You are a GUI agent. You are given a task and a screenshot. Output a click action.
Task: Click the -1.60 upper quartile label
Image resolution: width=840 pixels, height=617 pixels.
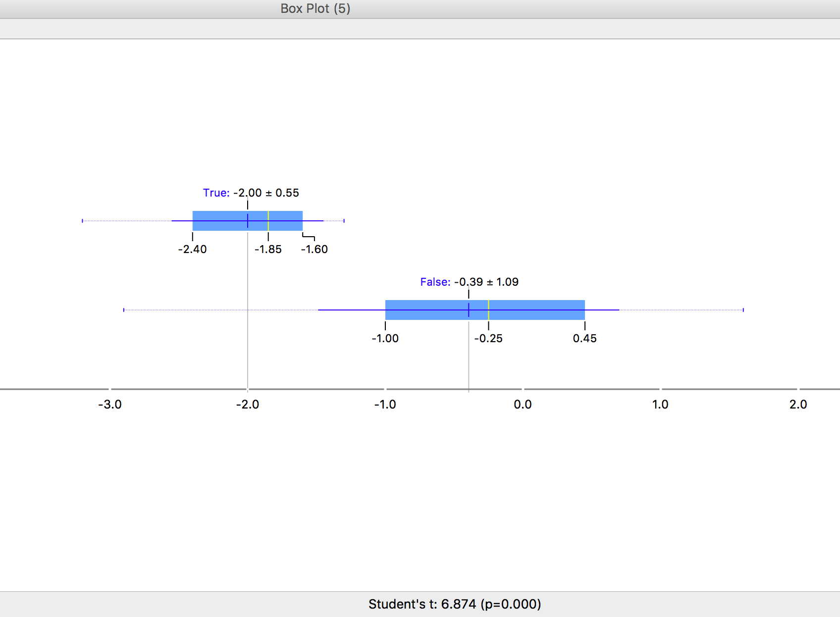pos(315,249)
